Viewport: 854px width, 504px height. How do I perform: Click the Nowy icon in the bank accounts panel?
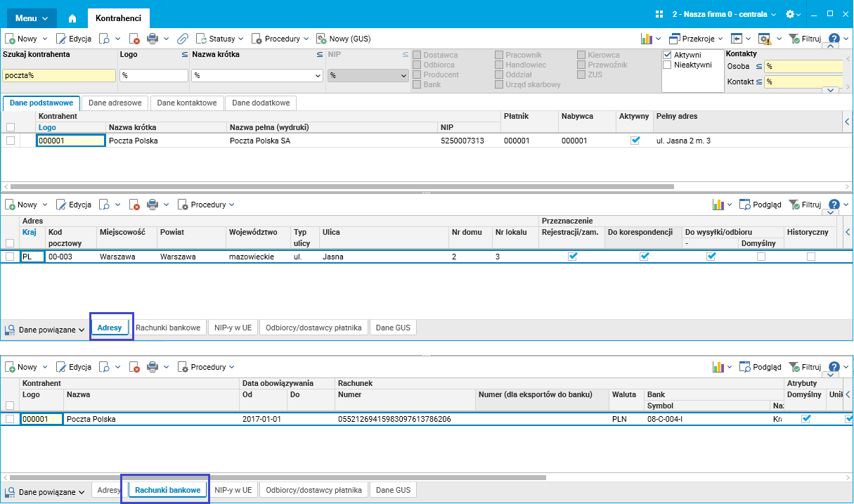(x=10, y=367)
